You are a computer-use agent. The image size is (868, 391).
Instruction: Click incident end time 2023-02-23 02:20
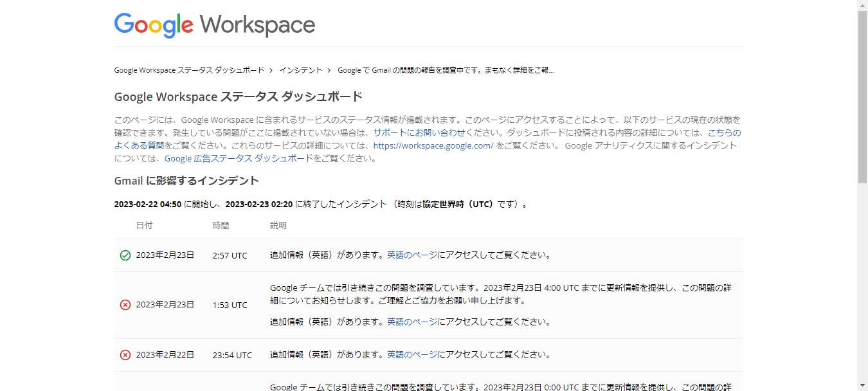[x=259, y=205]
